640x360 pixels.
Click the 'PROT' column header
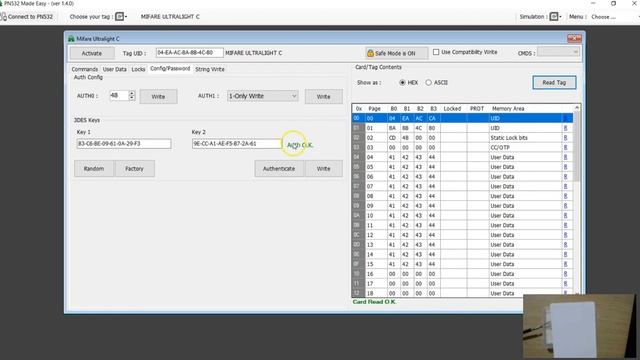click(x=477, y=109)
